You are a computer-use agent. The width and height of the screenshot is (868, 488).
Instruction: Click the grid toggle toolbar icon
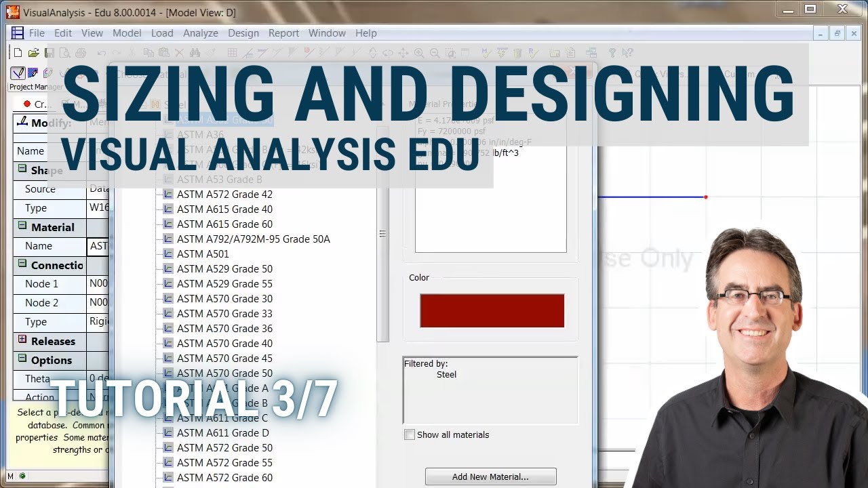point(232,53)
